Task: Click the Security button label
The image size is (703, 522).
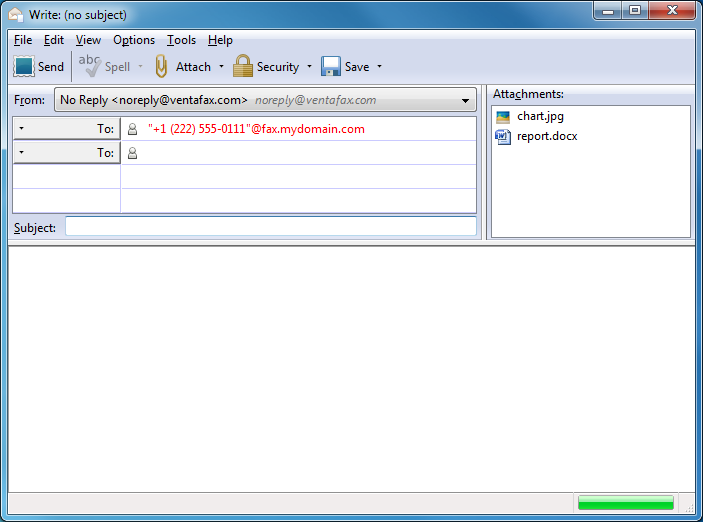Action: click(278, 67)
